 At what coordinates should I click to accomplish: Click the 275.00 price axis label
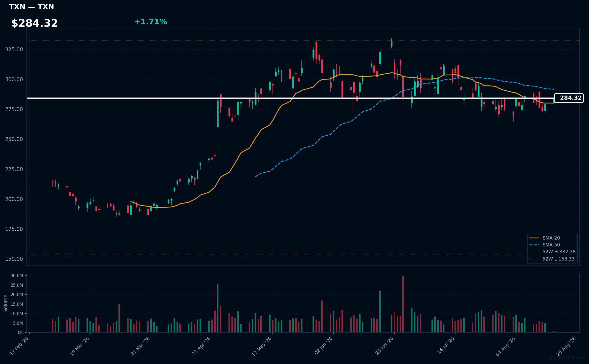coord(14,109)
